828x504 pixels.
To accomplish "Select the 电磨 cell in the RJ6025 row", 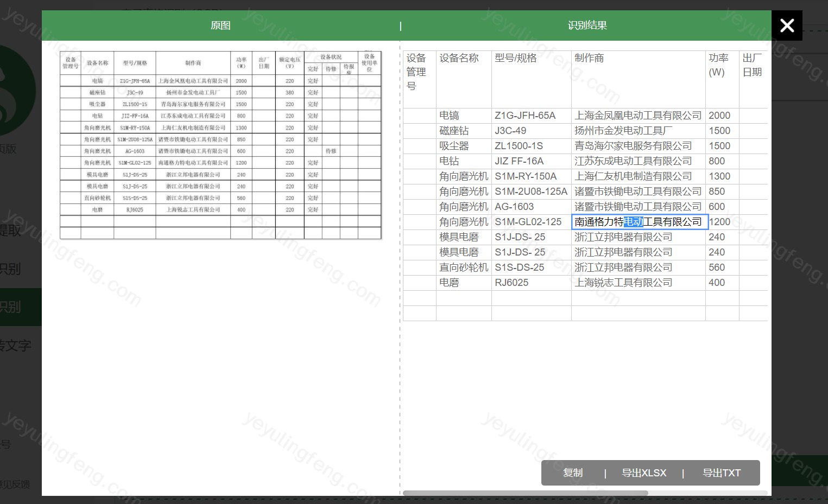I will pos(464,283).
